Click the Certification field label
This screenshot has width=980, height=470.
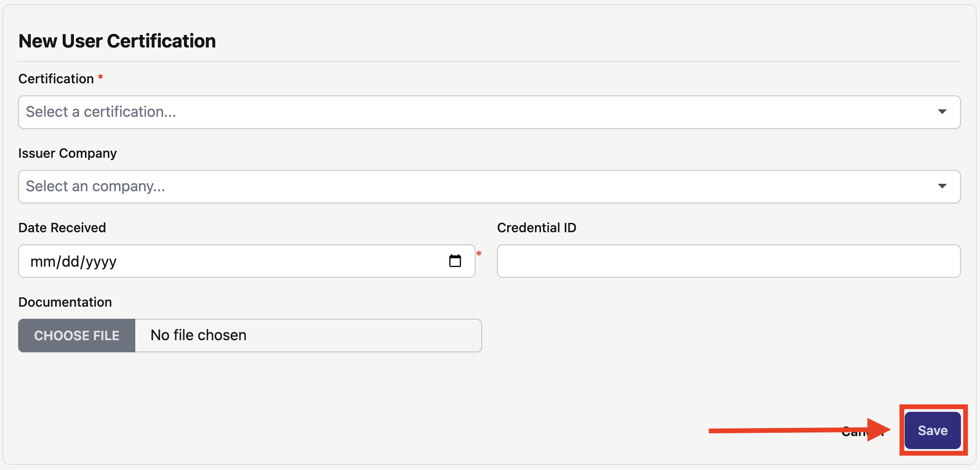point(56,79)
